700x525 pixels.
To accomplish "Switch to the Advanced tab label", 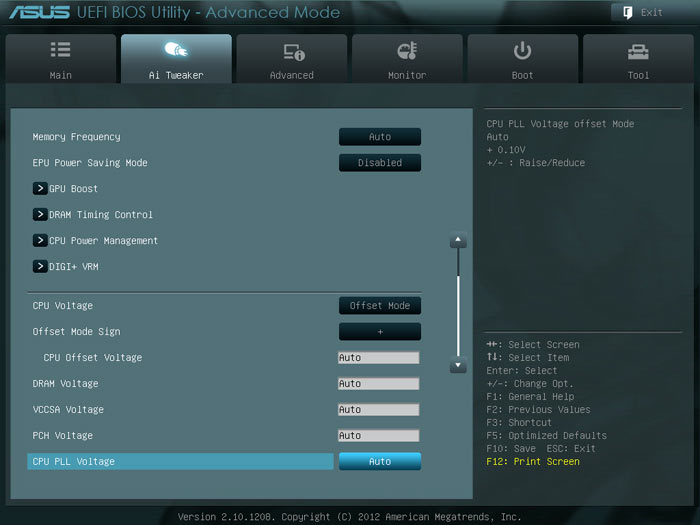I will tap(292, 75).
